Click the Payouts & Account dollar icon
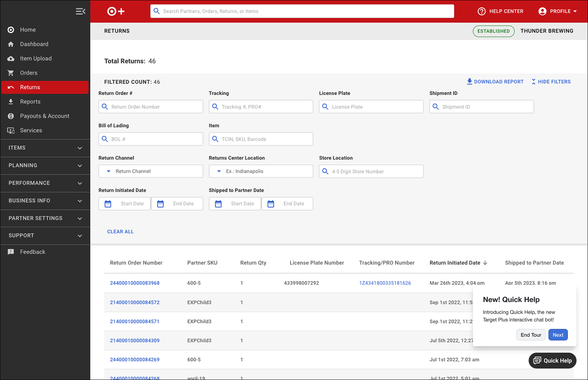 pos(11,116)
